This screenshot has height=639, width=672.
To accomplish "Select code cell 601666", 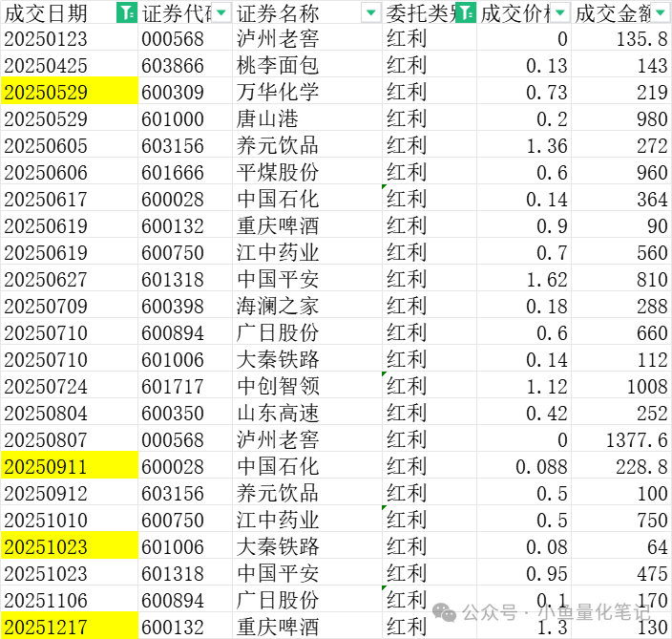I will 185,171.
